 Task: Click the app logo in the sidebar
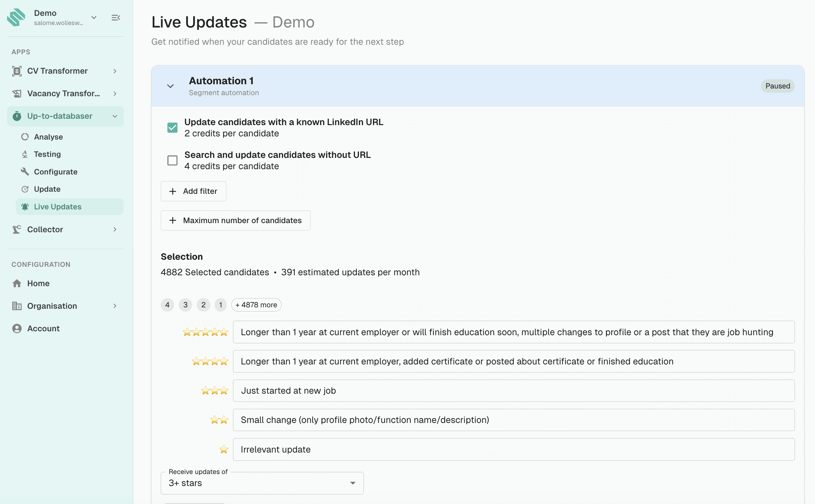16,17
